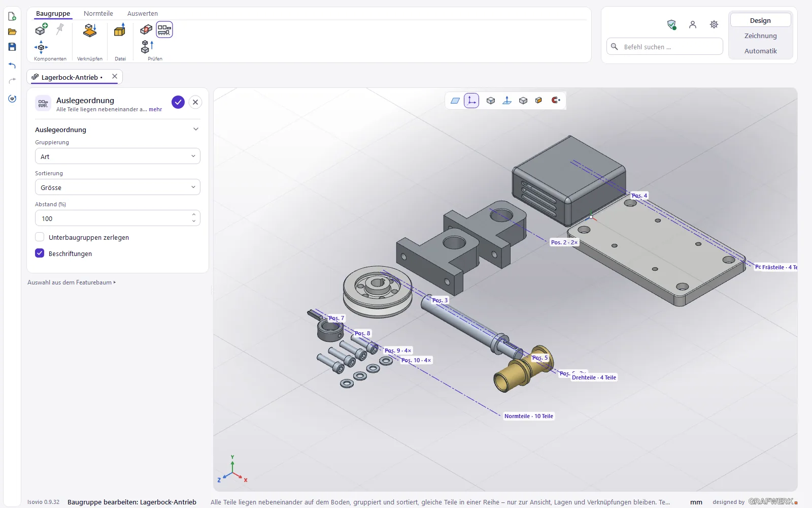812x508 pixels.
Task: Click the normal-to-plane view icon
Action: [x=506, y=101]
